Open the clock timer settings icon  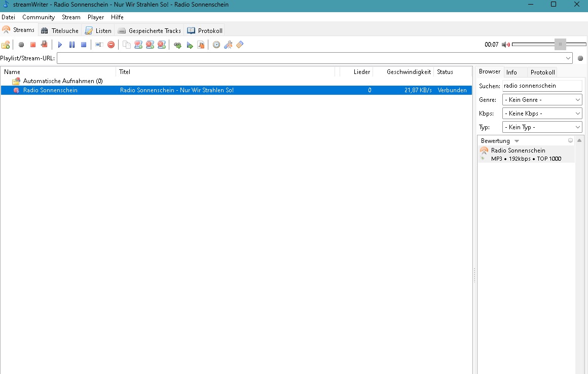(216, 45)
